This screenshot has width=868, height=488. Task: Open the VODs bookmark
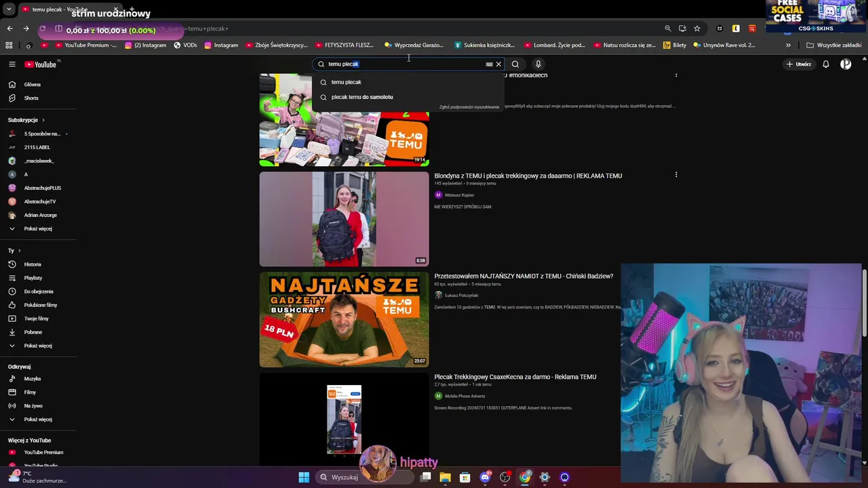tap(185, 45)
